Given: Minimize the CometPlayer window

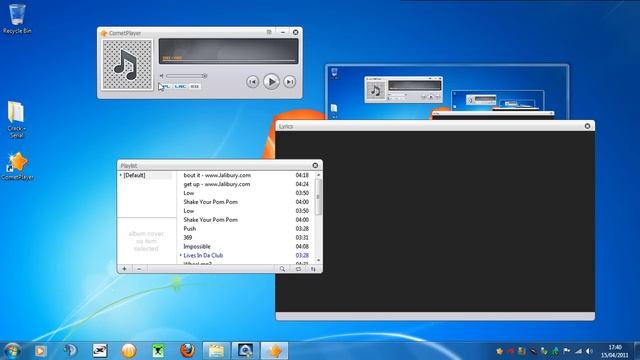Looking at the screenshot, I should pos(283,32).
